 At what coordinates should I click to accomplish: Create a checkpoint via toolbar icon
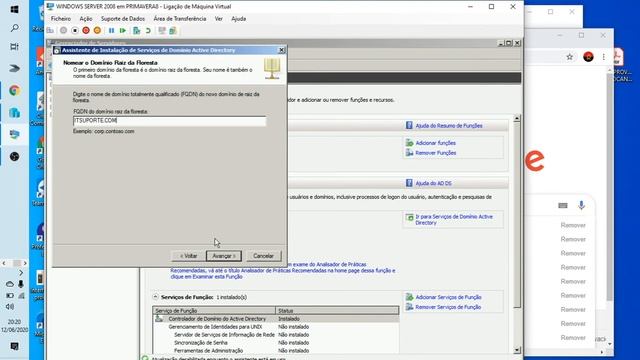[x=137, y=31]
